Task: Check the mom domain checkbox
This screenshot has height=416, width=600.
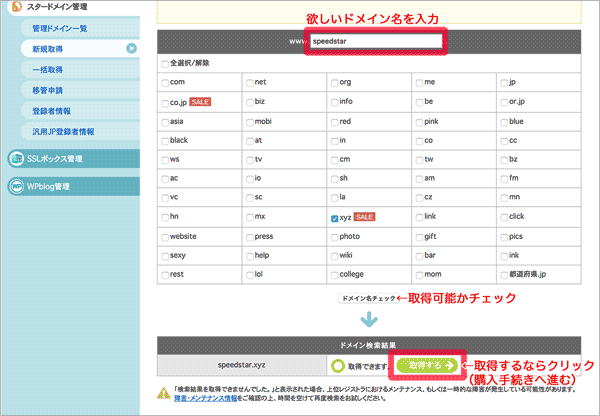Action: tap(419, 275)
